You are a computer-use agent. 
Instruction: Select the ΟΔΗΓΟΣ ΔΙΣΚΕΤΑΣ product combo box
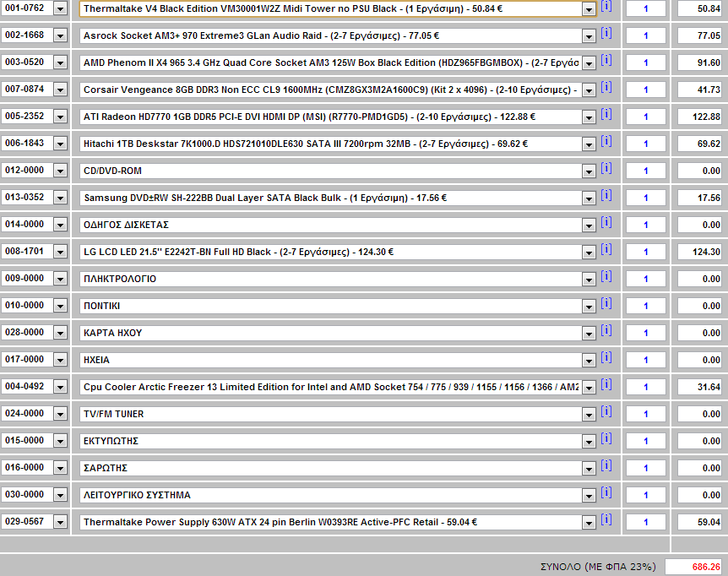pos(338,226)
